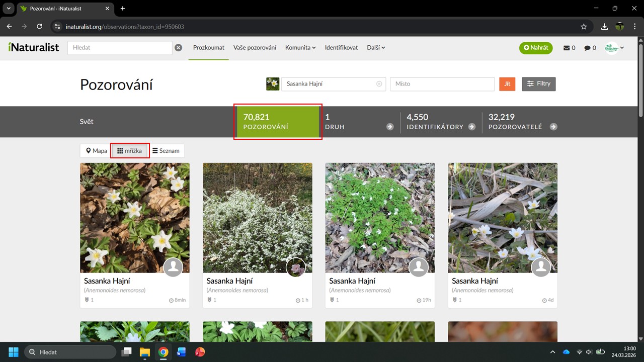Switch to Seznam list view

click(x=166, y=151)
